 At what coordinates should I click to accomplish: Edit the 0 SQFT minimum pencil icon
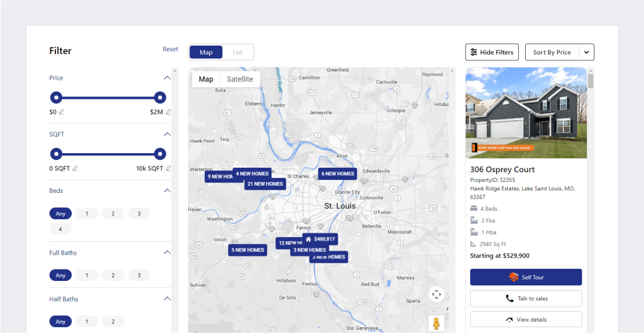74,168
